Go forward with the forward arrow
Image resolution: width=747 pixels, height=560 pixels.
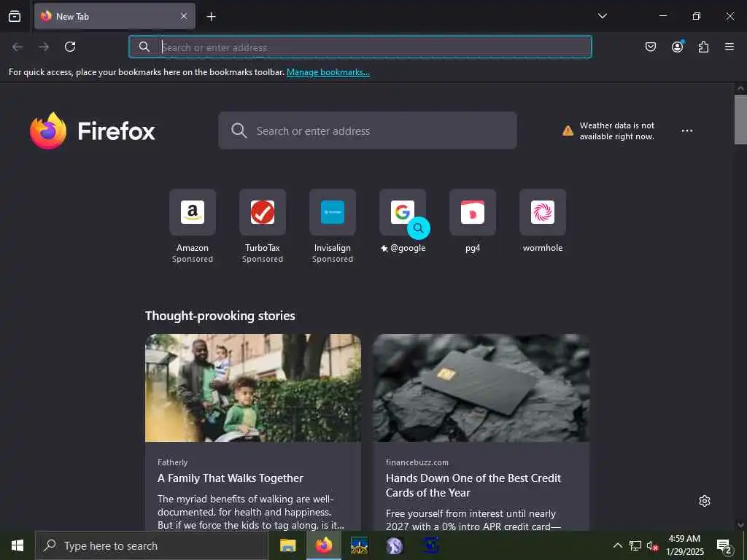(44, 47)
